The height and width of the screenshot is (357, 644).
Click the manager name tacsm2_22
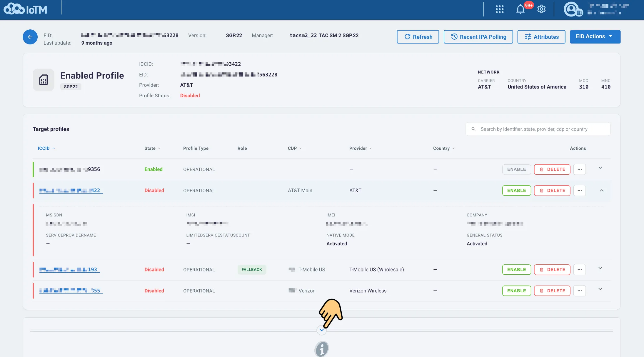tap(303, 36)
